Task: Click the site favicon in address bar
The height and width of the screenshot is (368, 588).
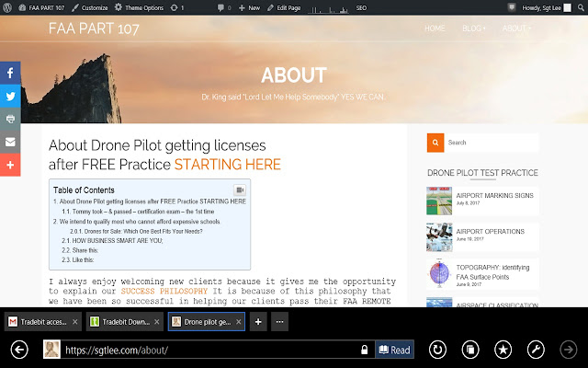Action: [51, 350]
